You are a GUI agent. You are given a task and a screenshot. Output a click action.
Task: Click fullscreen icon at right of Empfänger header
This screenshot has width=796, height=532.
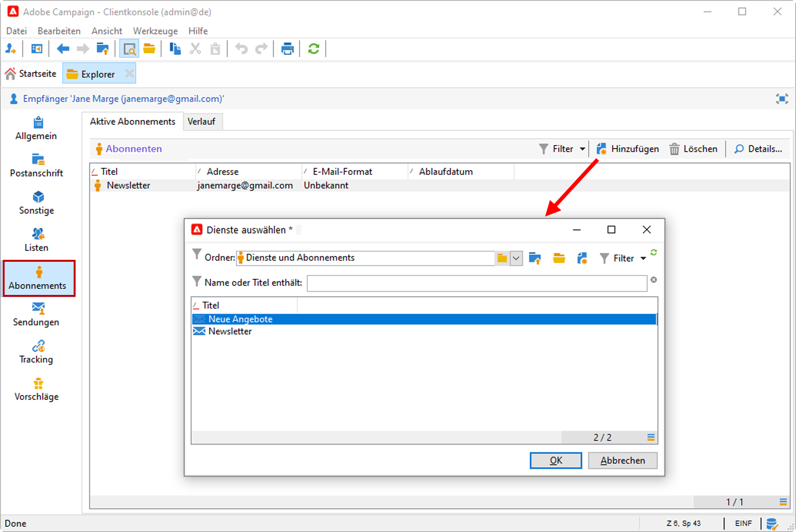(782, 99)
